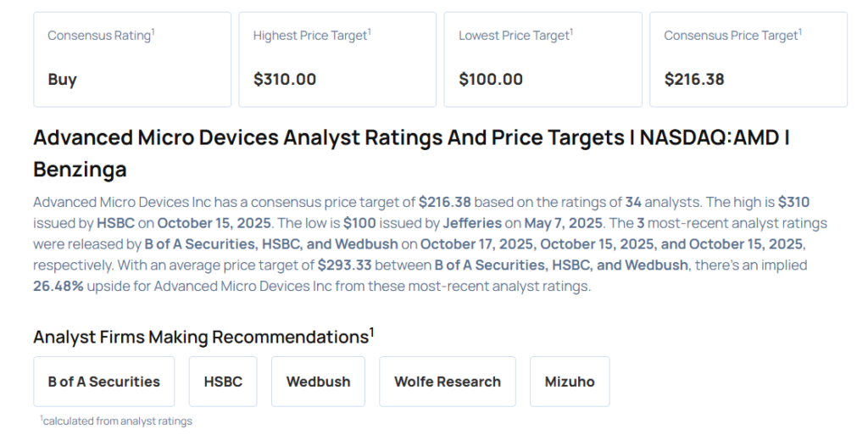Click the $293.33 average price target text
The height and width of the screenshot is (441, 868).
[345, 265]
